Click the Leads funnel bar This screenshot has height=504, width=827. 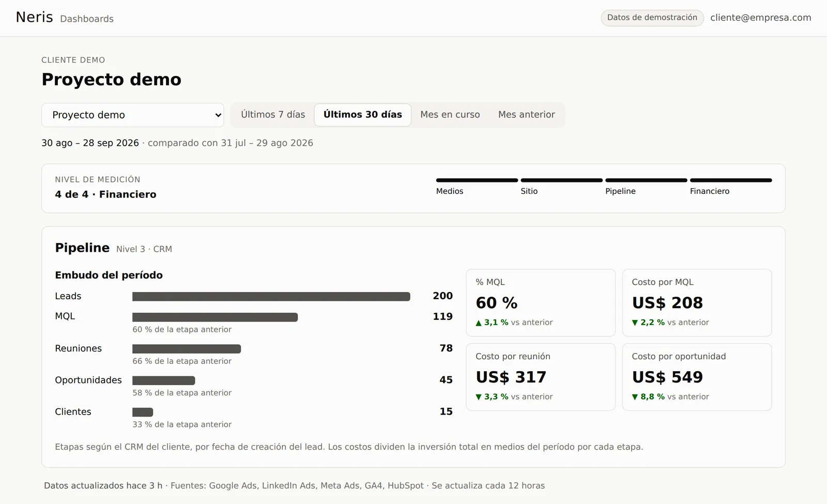click(271, 296)
